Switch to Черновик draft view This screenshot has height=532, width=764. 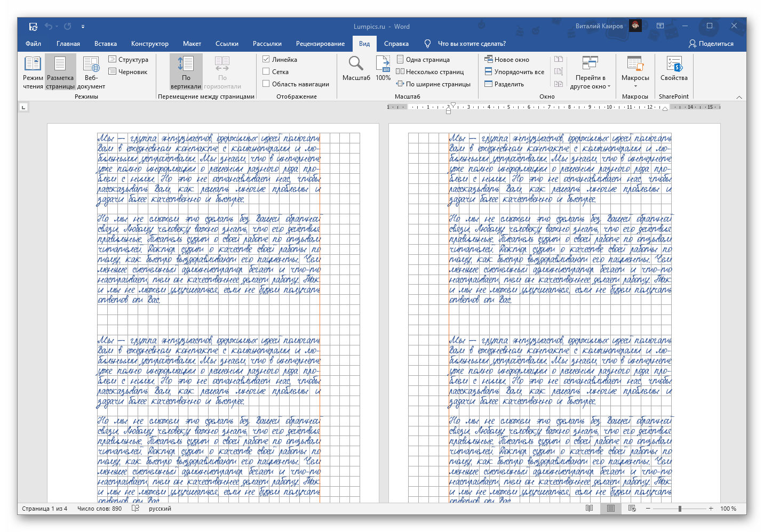coord(128,72)
